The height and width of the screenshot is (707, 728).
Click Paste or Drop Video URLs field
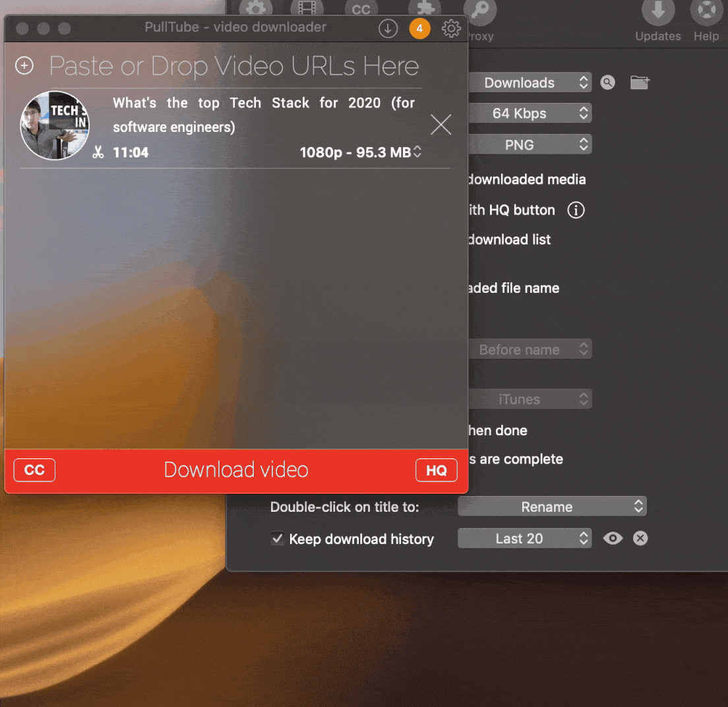point(234,65)
